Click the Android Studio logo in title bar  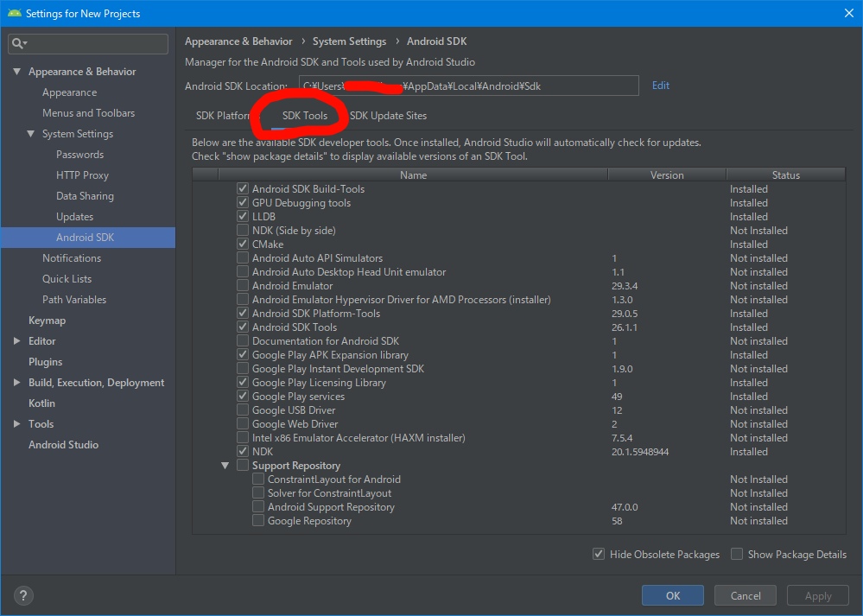[x=14, y=13]
